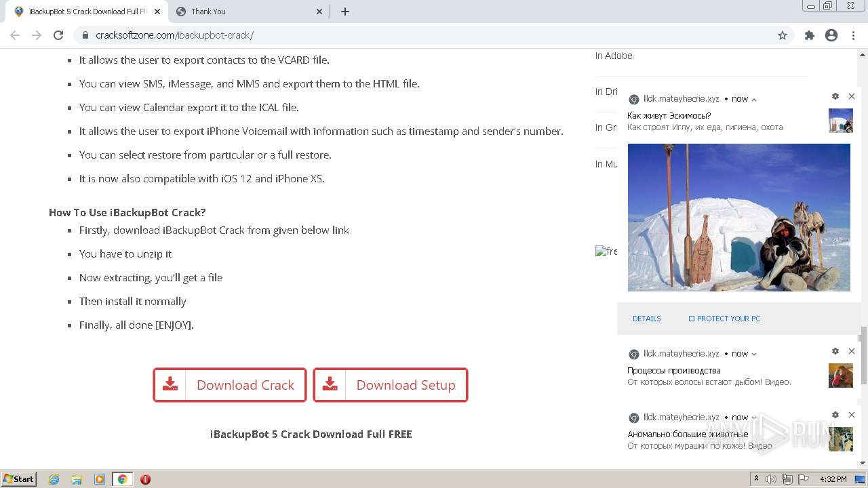This screenshot has height=488, width=868.
Task: Click the browser forward arrow
Action: [37, 35]
